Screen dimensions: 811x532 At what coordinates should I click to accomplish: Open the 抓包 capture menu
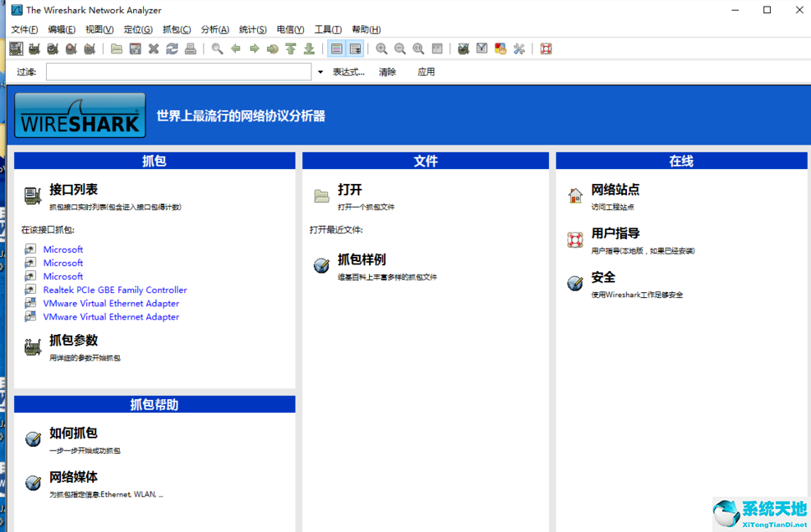coord(177,30)
